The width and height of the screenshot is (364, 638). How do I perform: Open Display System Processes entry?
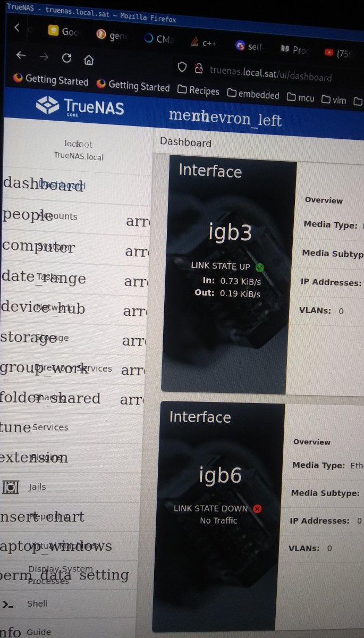click(x=60, y=575)
